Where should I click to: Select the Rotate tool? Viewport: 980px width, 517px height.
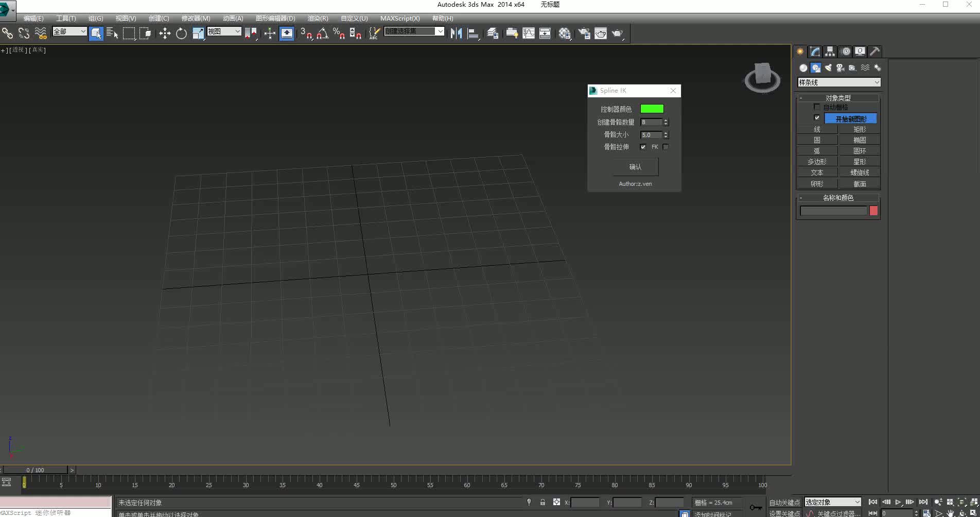pos(181,33)
